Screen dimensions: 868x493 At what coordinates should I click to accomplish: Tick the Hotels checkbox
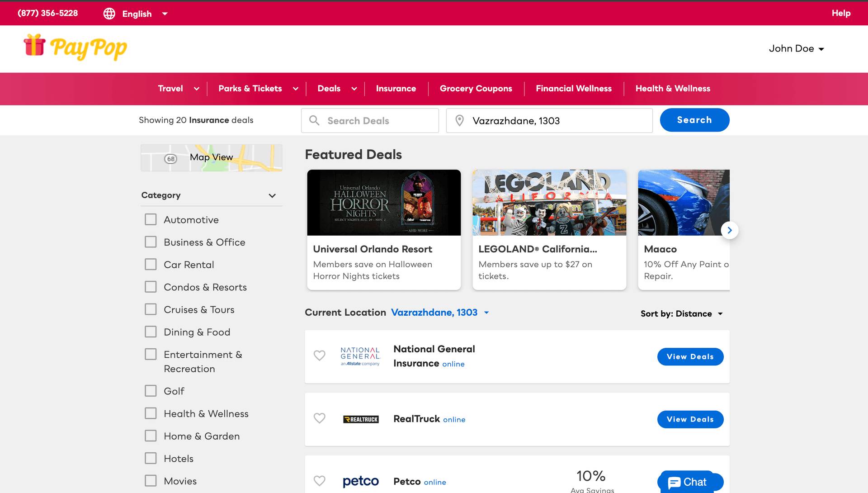point(151,458)
